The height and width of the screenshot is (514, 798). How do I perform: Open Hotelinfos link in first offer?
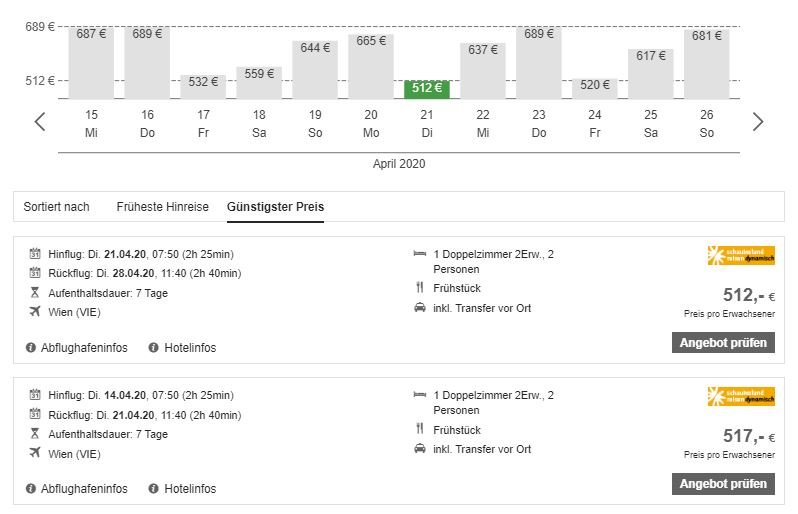point(190,348)
